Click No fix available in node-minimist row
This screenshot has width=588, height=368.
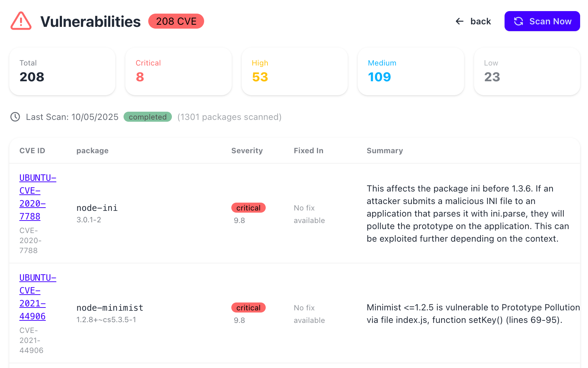point(309,314)
